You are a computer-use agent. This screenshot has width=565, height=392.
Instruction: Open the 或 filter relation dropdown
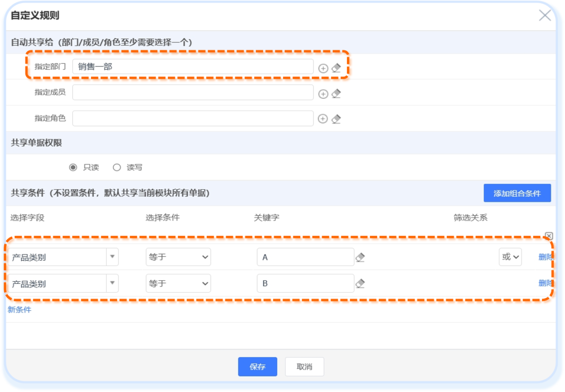[x=510, y=257]
